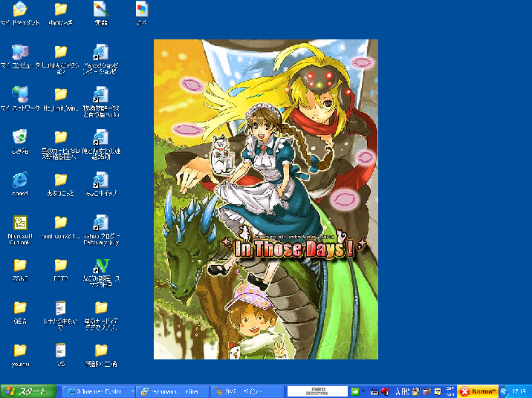Click the Norton tray indicator
532x398 pixels.
click(x=478, y=391)
